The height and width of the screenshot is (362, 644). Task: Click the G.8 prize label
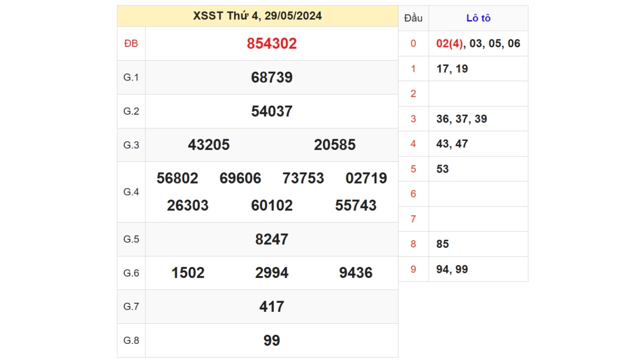click(131, 340)
